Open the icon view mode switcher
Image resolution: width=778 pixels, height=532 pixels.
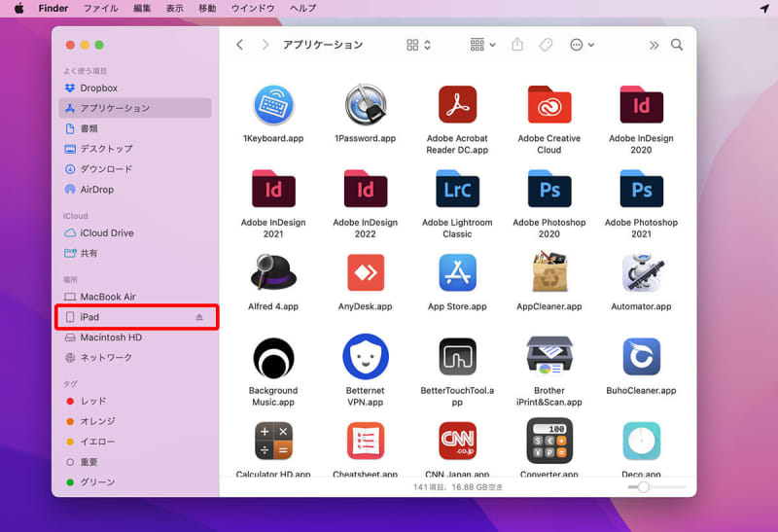[418, 45]
